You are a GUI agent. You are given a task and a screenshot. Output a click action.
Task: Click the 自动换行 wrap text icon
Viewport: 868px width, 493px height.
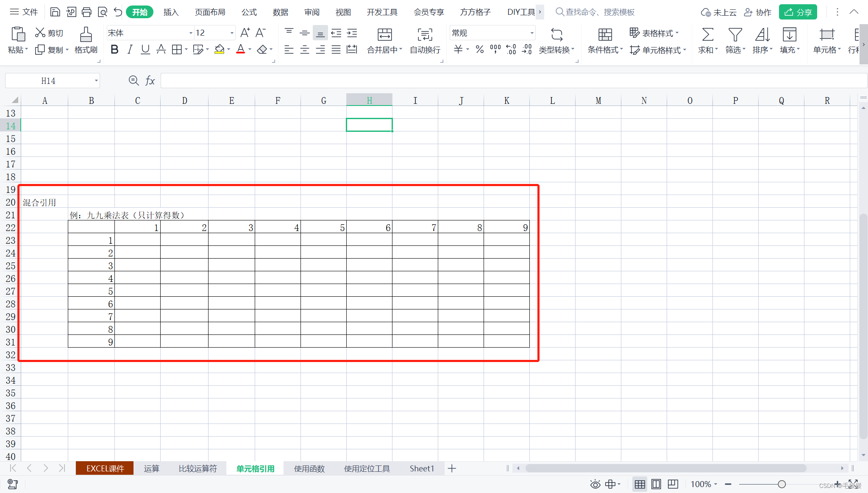[x=425, y=34]
